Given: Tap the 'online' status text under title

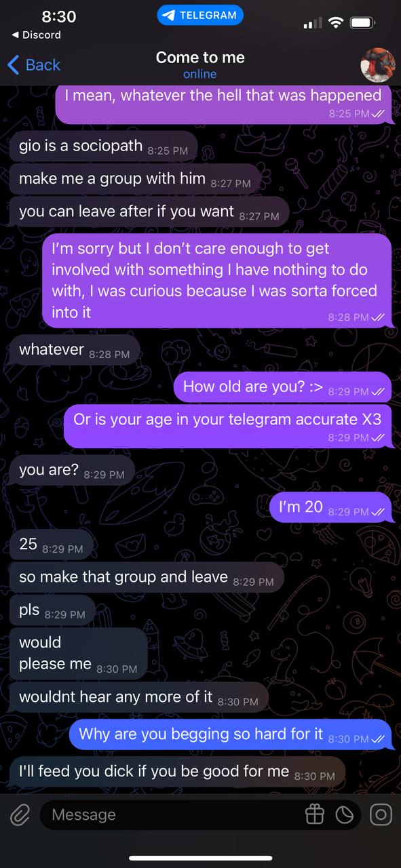Looking at the screenshot, I should pos(200,74).
